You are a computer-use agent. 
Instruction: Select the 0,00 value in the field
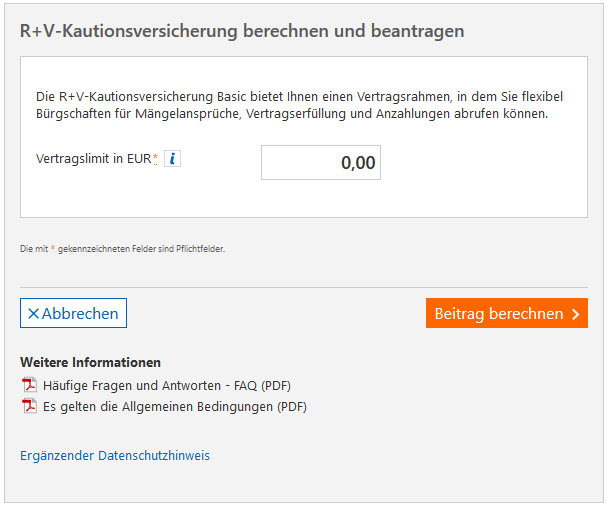(x=357, y=163)
